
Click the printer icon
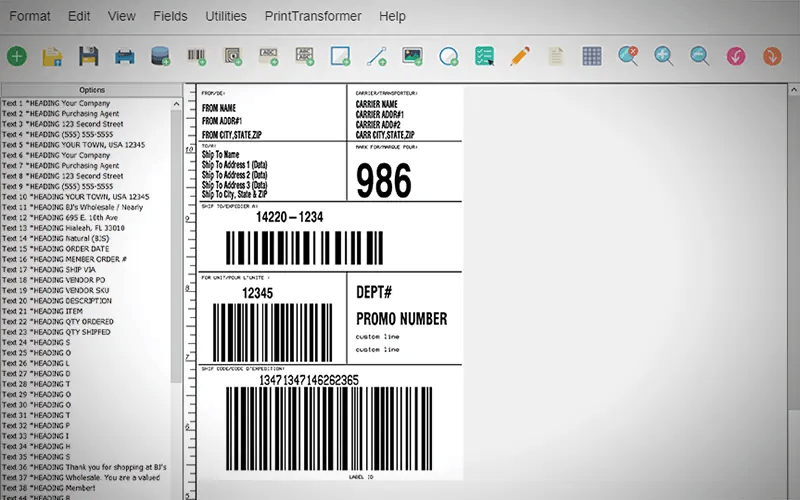point(124,56)
